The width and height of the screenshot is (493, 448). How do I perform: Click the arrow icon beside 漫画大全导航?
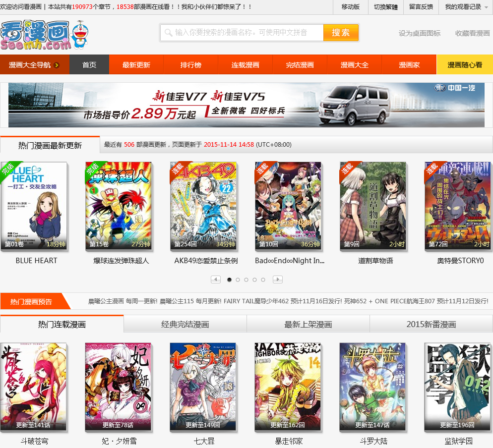[x=57, y=65]
